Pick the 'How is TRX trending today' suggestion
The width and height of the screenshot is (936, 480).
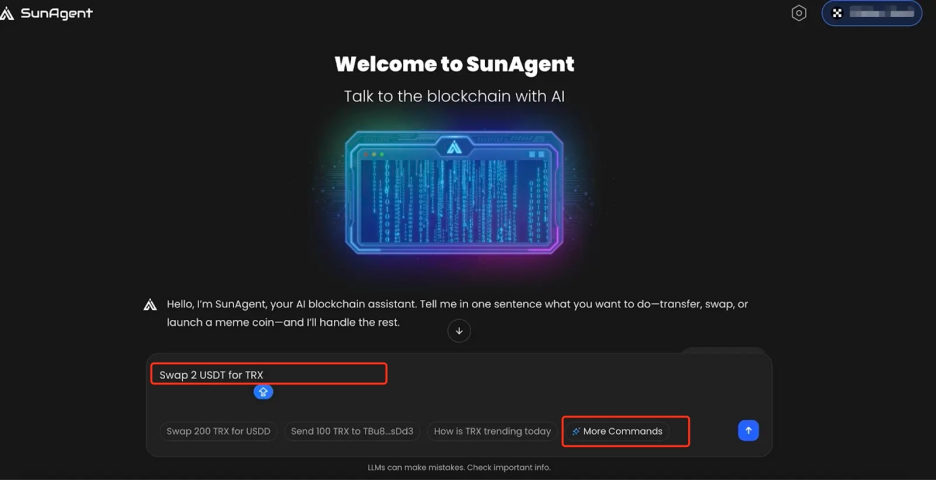(492, 431)
